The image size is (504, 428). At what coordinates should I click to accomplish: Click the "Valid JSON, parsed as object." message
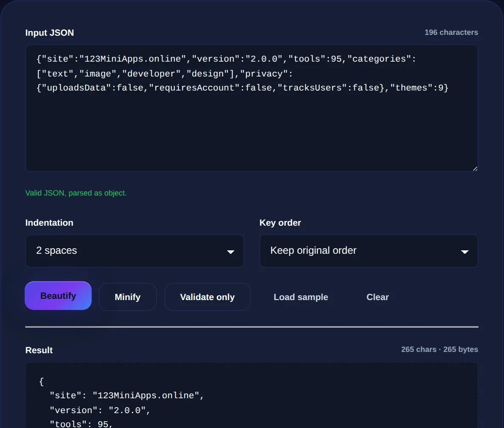tap(76, 193)
